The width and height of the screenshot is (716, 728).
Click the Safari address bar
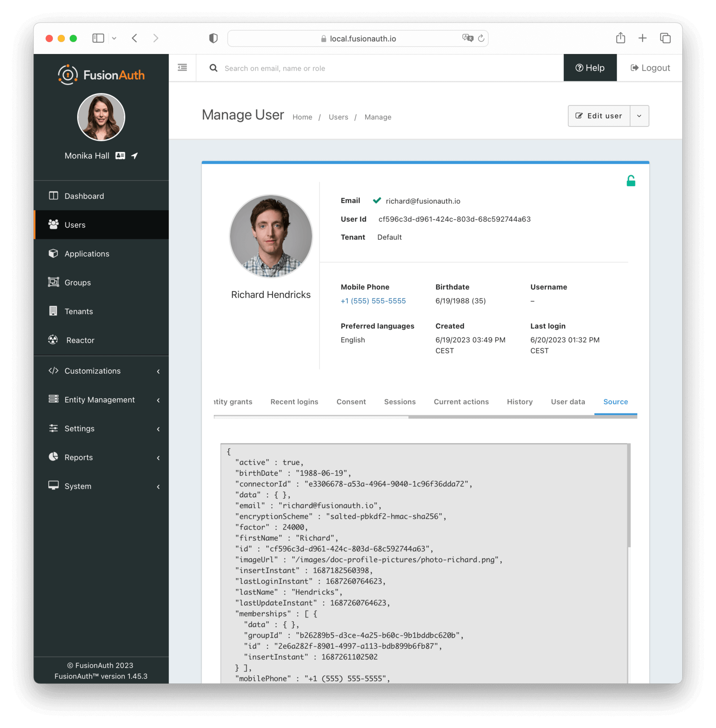click(358, 38)
